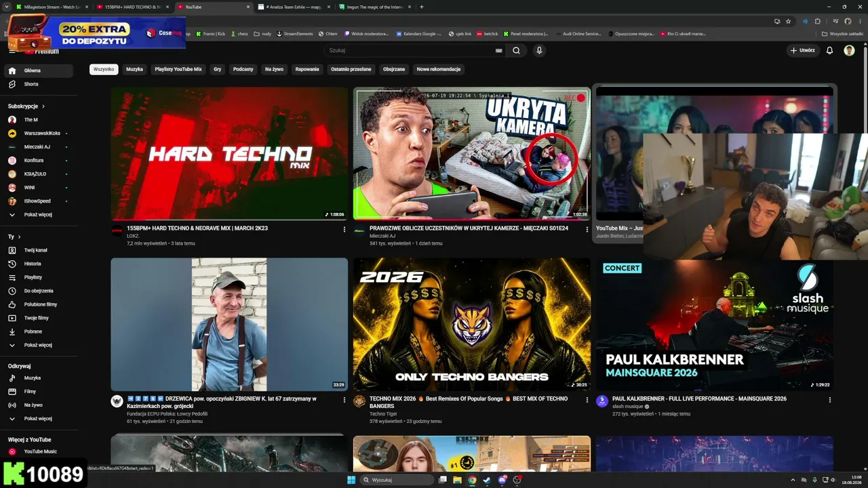Select the Na żywo filter chip
Image resolution: width=868 pixels, height=488 pixels.
click(x=274, y=69)
